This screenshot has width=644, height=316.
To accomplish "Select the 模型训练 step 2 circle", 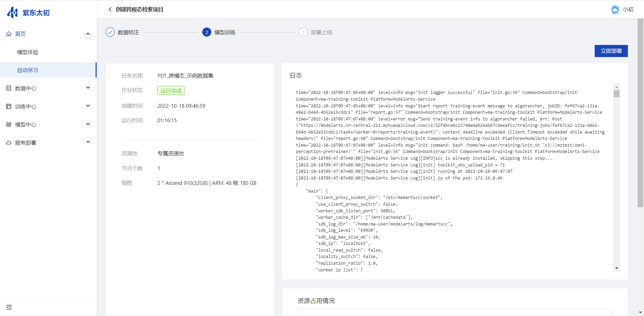I will pos(207,32).
